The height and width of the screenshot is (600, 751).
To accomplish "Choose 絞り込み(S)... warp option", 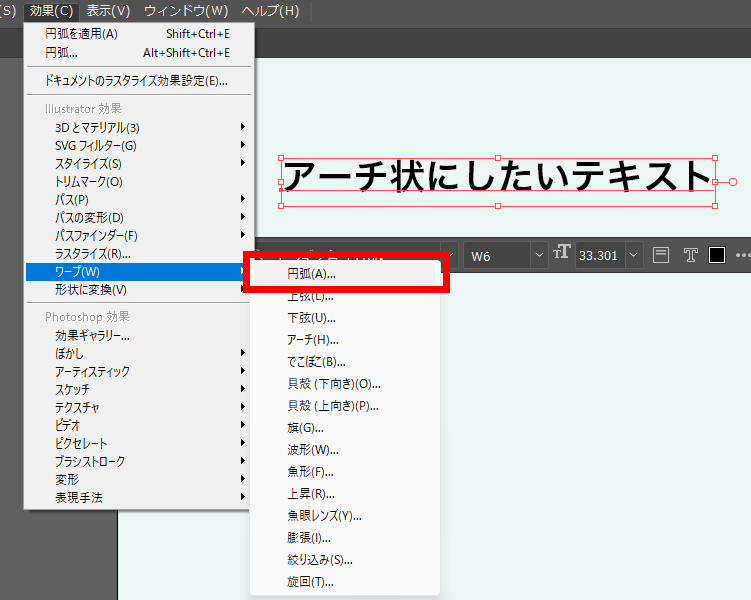I will [345, 560].
